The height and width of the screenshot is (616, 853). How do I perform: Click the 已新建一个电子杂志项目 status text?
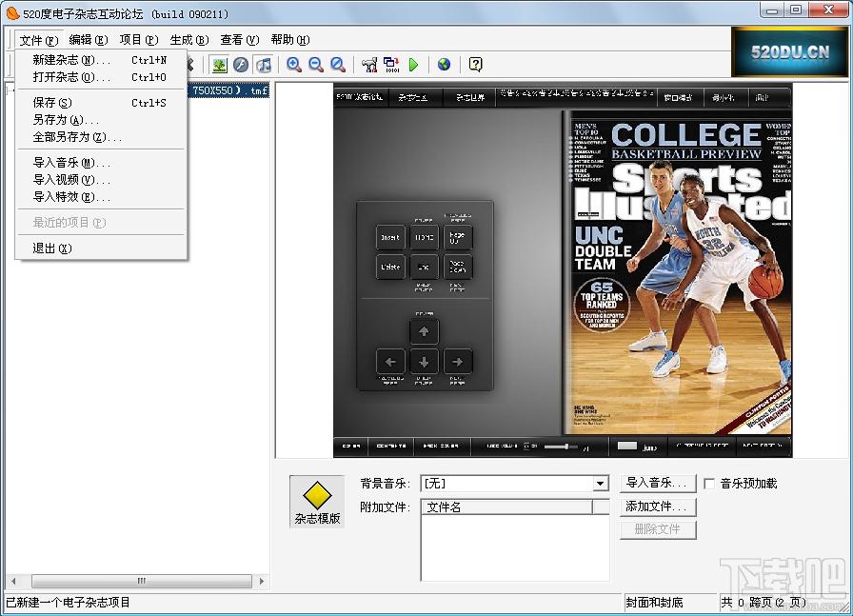tap(68, 603)
